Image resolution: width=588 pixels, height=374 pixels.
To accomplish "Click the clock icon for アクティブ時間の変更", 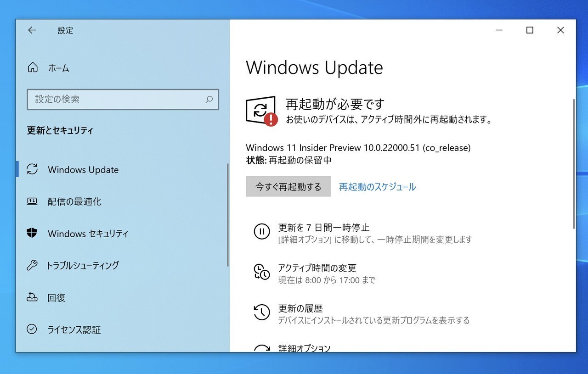I will 262,272.
